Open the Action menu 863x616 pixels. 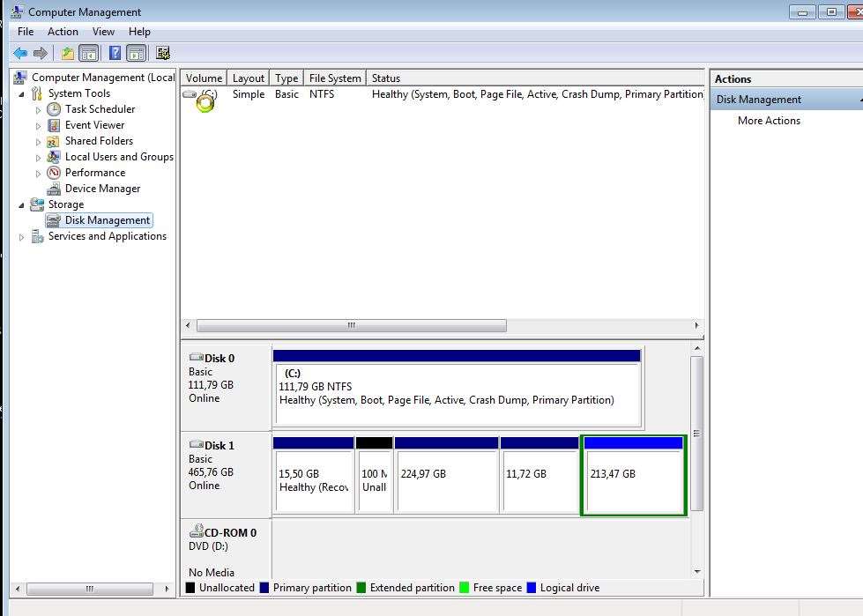click(x=63, y=32)
